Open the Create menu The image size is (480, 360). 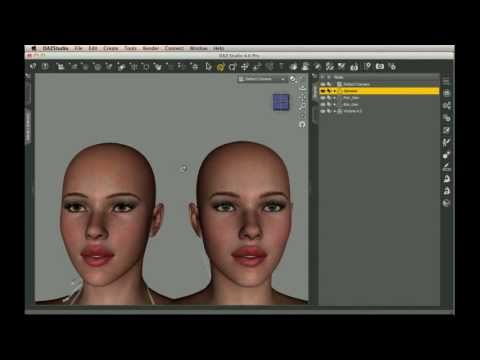(x=111, y=48)
